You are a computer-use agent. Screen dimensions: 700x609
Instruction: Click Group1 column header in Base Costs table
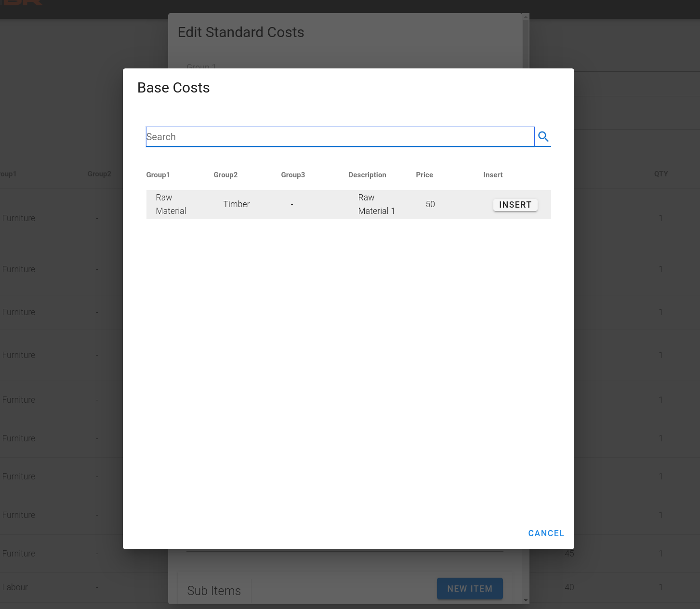(x=158, y=175)
